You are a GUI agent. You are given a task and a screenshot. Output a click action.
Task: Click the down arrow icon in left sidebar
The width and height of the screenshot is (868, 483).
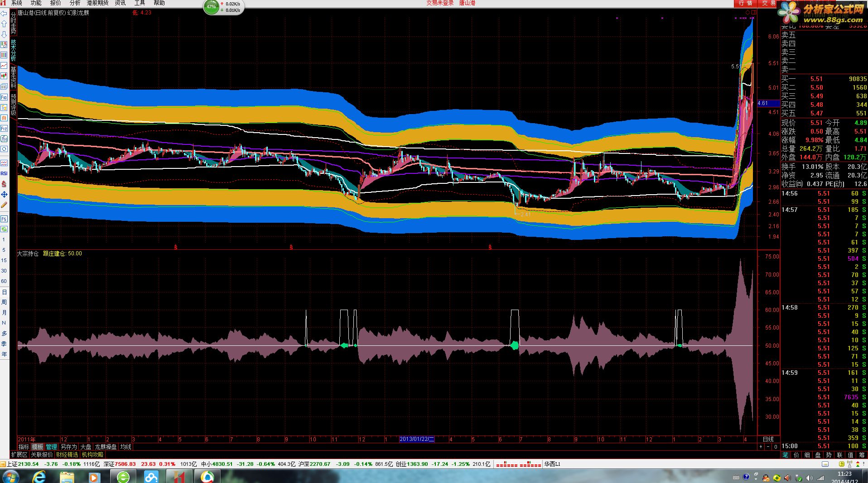(x=4, y=34)
